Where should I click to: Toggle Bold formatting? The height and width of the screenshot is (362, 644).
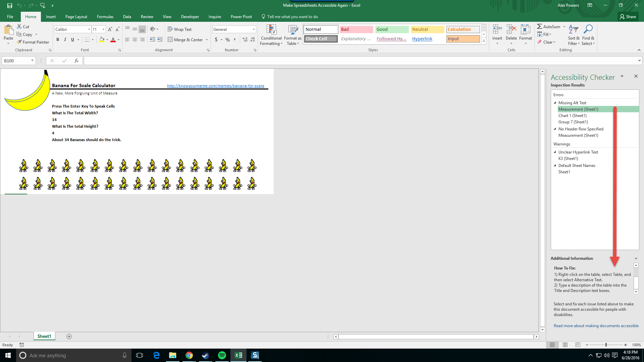(58, 40)
